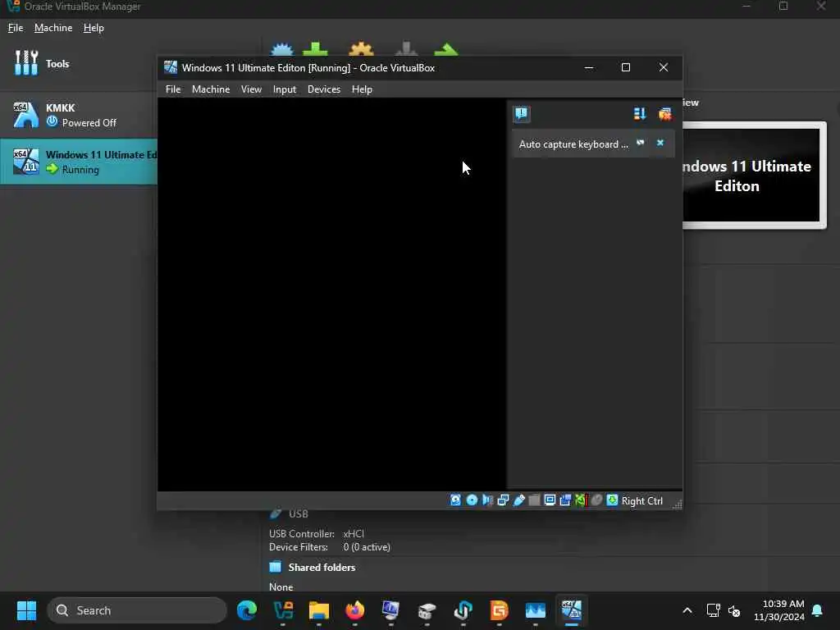The width and height of the screenshot is (840, 630).
Task: Open the View menu in VM window
Action: 251,89
